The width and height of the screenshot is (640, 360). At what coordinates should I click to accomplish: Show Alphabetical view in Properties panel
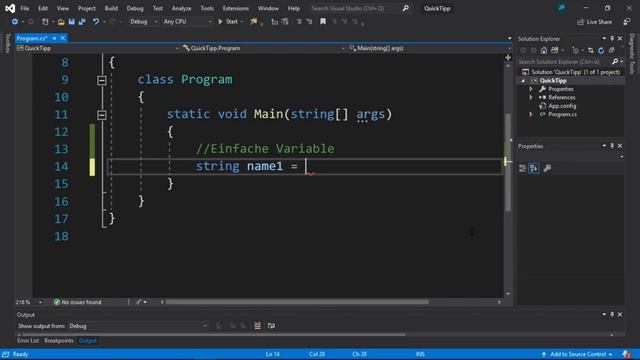[533, 168]
